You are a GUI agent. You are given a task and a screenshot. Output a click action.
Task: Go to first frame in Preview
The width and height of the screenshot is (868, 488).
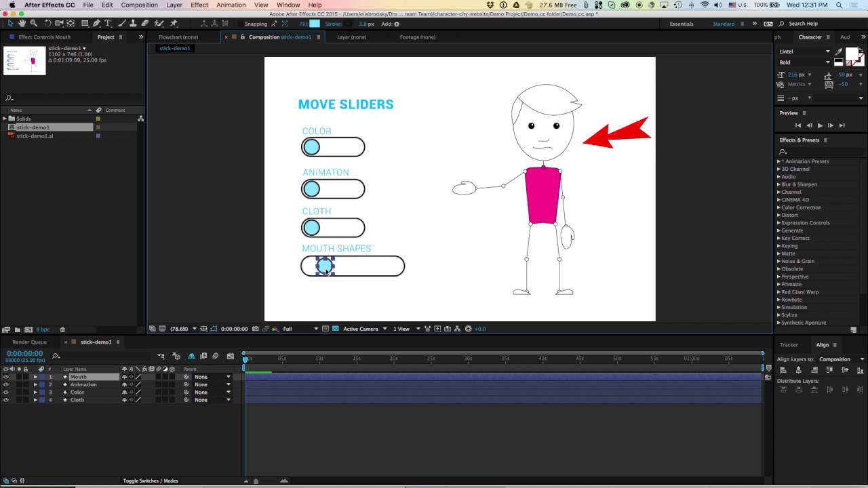click(798, 125)
